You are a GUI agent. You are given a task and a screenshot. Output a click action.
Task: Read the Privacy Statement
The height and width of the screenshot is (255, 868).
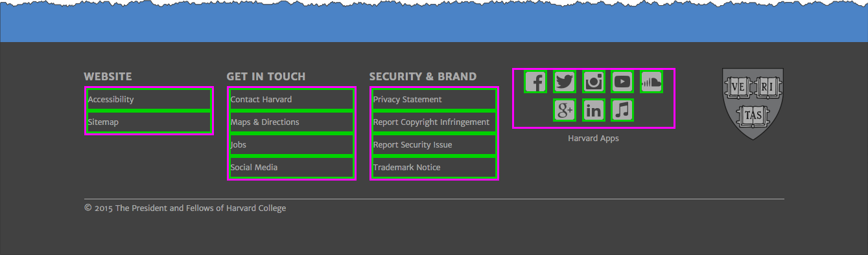pos(434,100)
